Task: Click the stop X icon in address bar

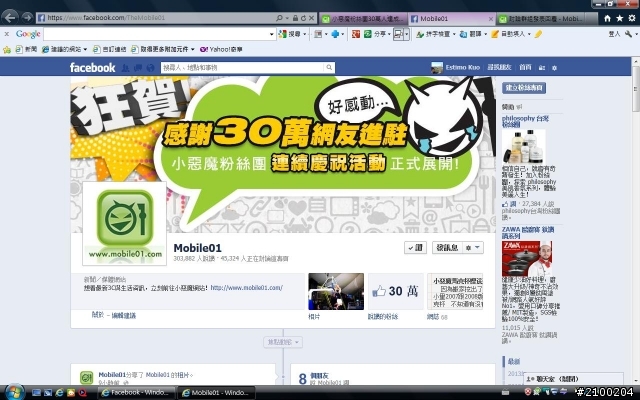Action: point(311,18)
